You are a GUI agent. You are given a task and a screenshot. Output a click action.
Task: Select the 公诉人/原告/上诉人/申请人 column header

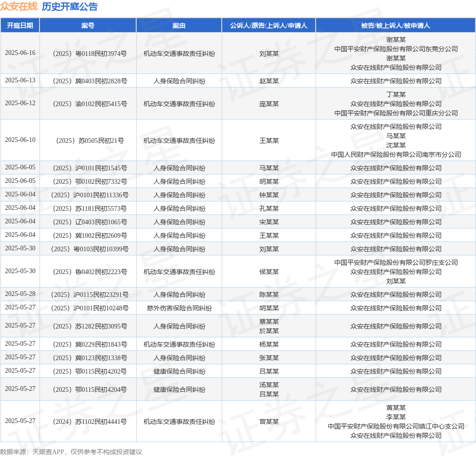(x=269, y=26)
